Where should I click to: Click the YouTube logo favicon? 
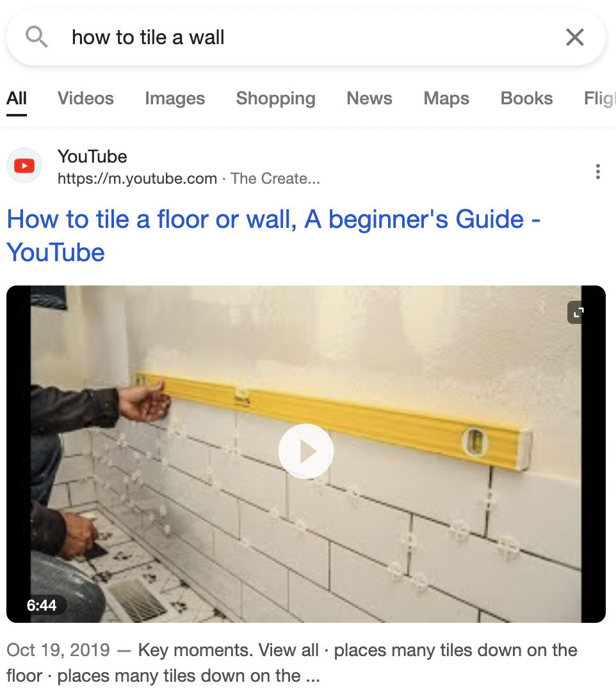(24, 166)
